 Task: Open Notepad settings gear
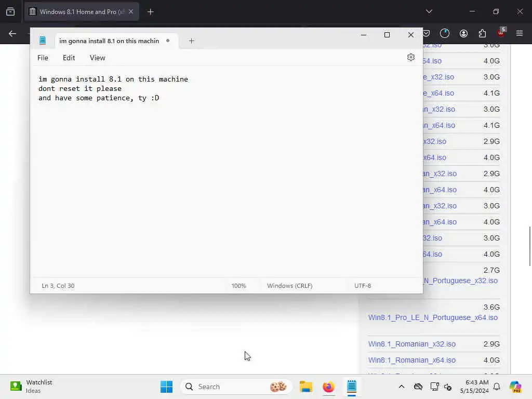click(410, 57)
